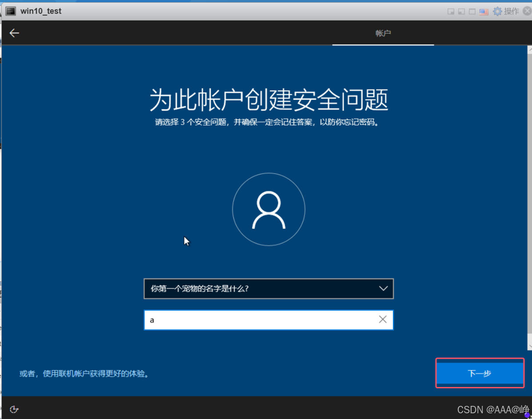
Task: Expand the security question chevron arrow
Action: click(383, 288)
